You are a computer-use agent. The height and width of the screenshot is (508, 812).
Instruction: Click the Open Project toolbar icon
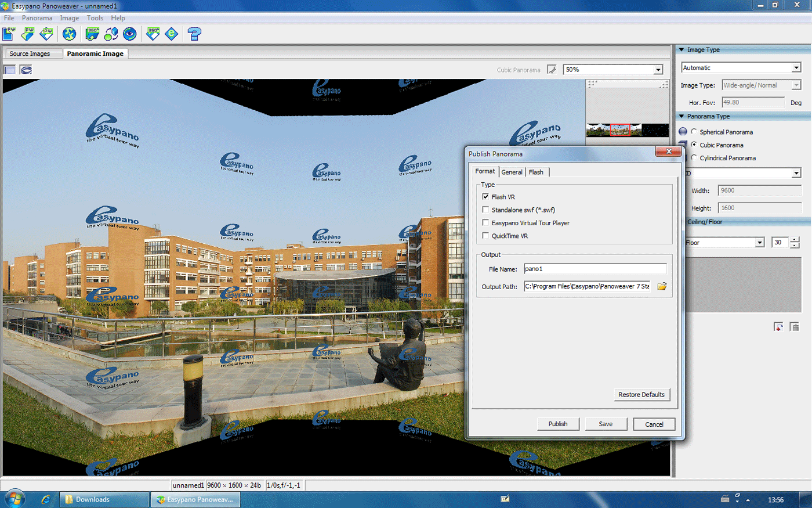(27, 34)
